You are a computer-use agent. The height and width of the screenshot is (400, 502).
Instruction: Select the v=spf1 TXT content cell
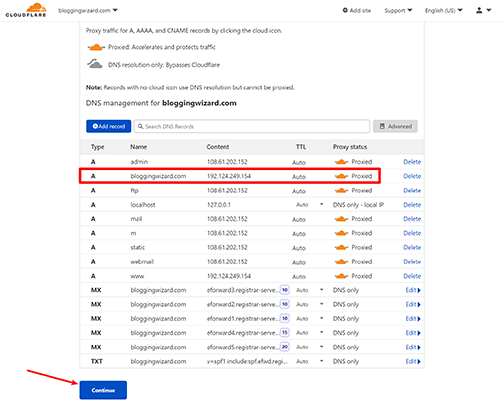pos(247,362)
